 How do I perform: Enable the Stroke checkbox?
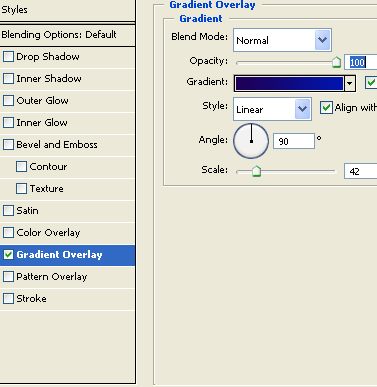[8, 299]
